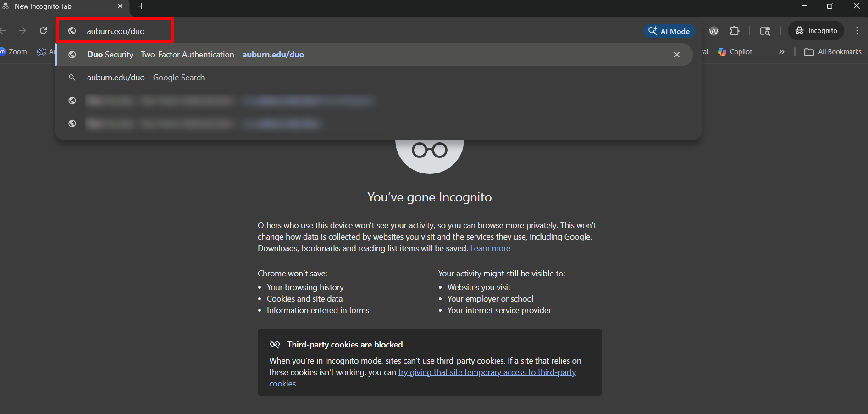Screen dimensions: 868x414
Task: Click the Copilot bookmark icon
Action: [722, 52]
